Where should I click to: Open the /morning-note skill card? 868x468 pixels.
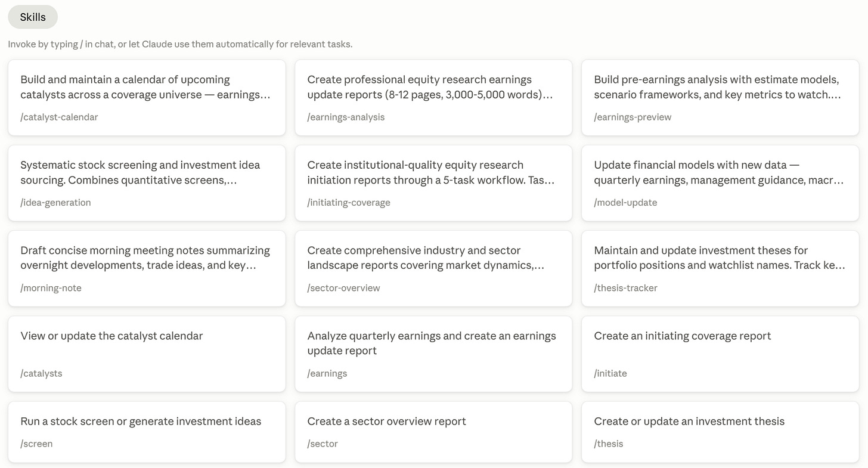point(147,268)
